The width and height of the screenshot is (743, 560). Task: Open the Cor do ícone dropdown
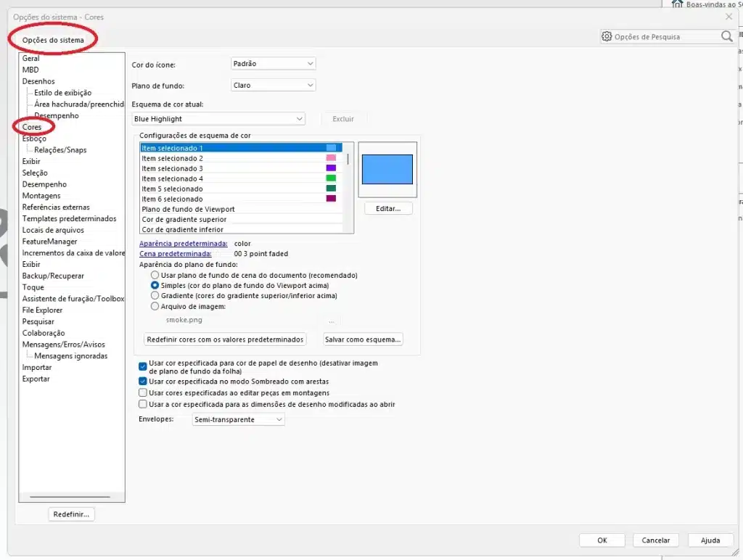(274, 64)
